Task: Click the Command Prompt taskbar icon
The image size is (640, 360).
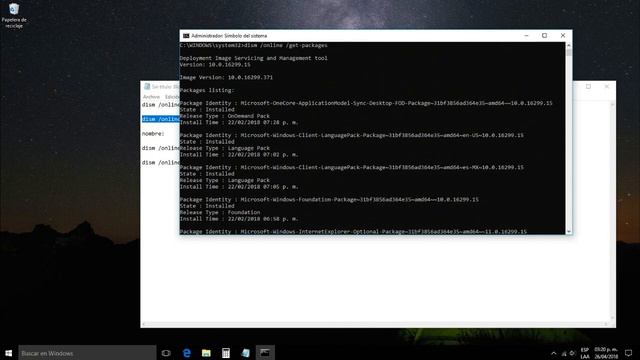Action: coord(265,353)
